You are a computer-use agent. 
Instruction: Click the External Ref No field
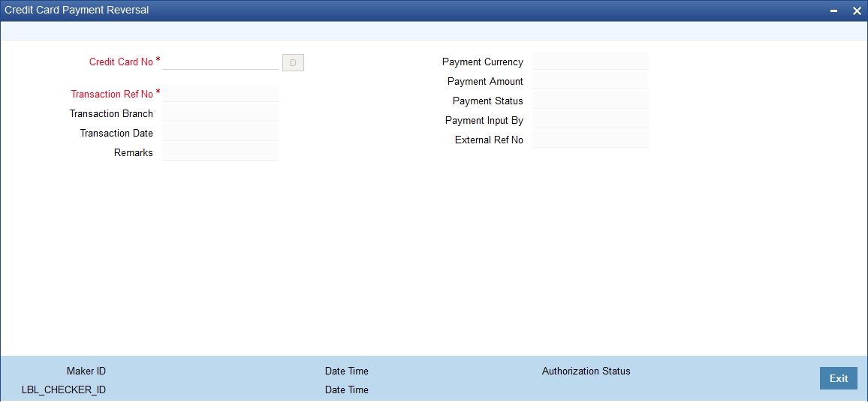[590, 140]
